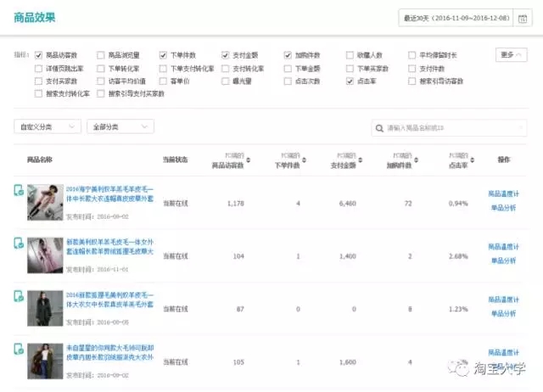
Task: Enable the 商品浏览量 indicator
Action: coord(101,55)
